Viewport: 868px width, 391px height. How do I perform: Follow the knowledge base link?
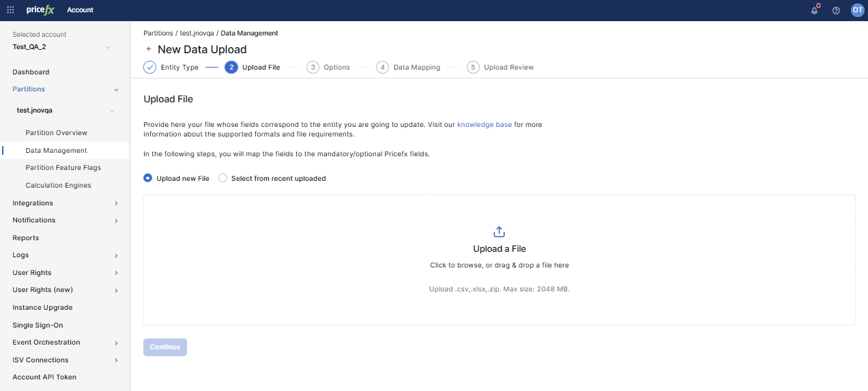pos(484,125)
